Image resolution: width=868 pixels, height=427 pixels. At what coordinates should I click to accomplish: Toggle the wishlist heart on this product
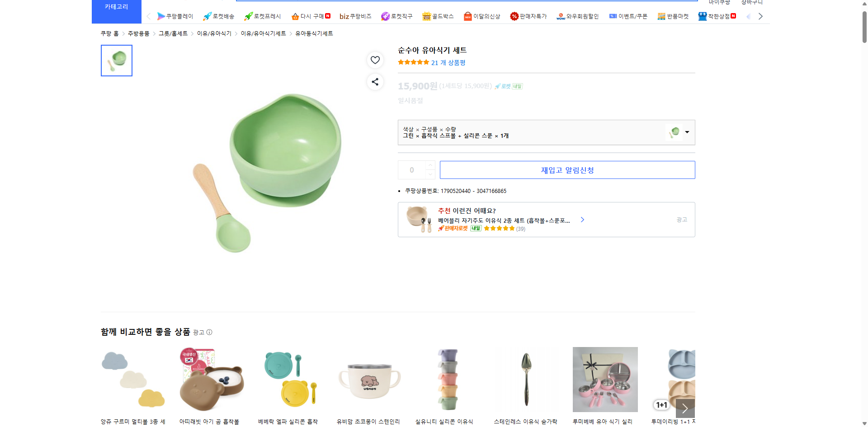[x=375, y=59]
